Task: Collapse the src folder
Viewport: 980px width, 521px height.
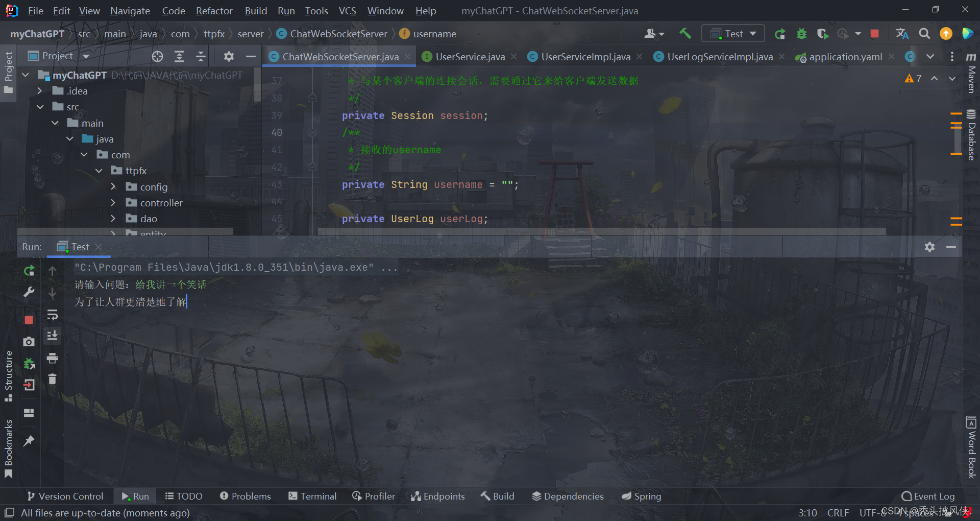Action: tap(40, 107)
